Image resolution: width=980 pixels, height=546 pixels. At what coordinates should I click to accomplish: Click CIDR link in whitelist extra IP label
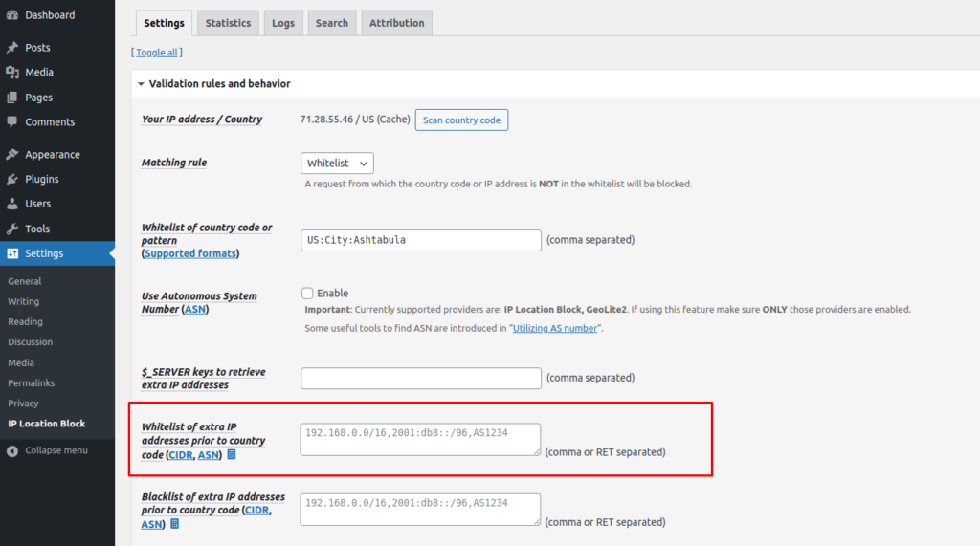coord(181,455)
